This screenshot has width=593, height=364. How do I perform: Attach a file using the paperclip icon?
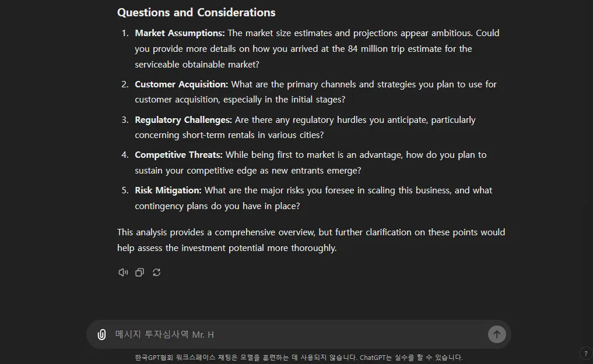coord(102,334)
